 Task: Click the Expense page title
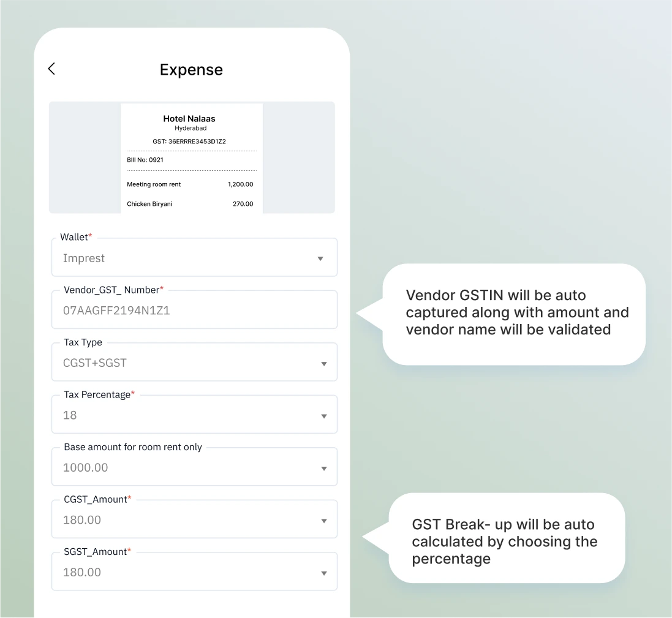click(191, 70)
